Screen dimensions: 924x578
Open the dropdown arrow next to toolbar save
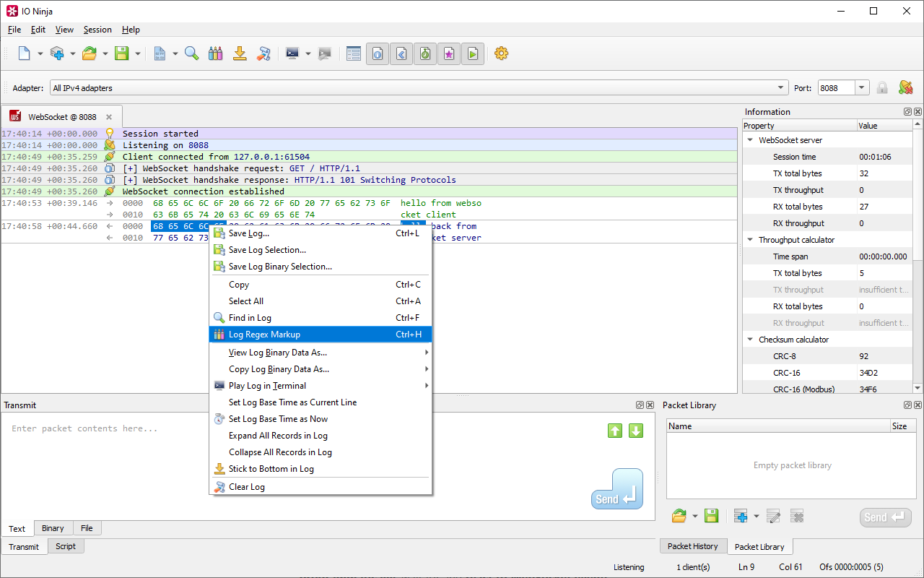[x=138, y=53]
